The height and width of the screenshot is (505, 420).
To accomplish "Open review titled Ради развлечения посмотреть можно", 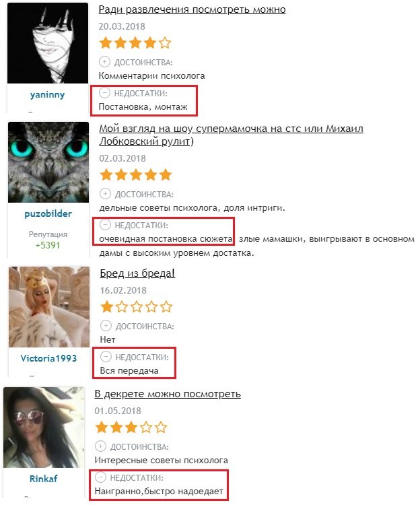I will (x=192, y=9).
